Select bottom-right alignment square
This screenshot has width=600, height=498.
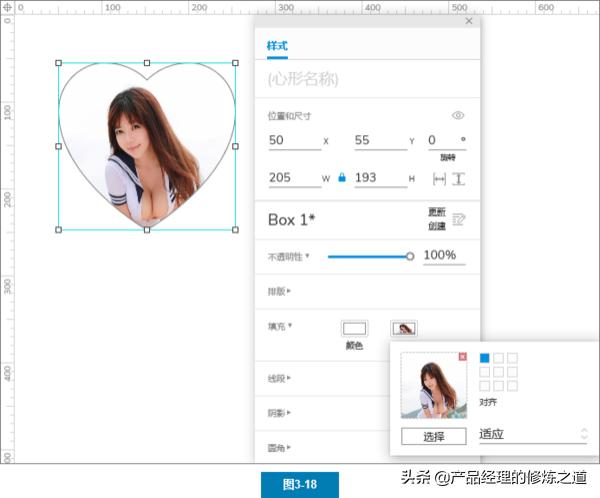[512, 385]
